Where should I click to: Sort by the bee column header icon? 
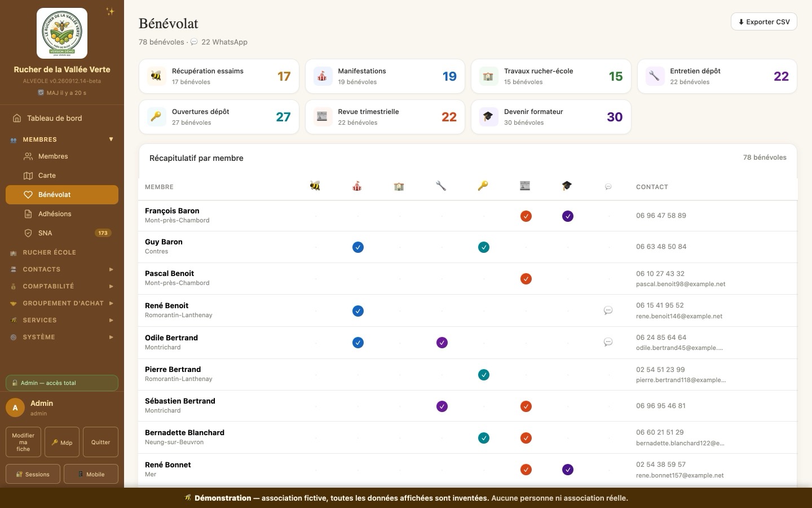(x=315, y=186)
